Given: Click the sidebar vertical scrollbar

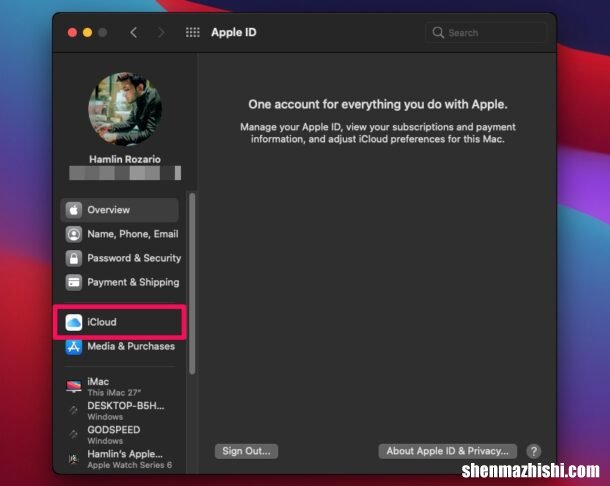Looking at the screenshot, I should point(192,283).
